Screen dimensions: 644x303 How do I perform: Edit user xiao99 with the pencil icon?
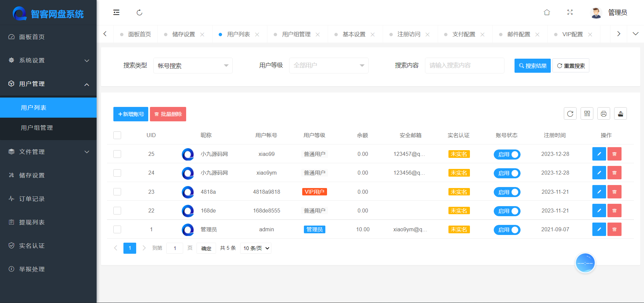point(599,154)
